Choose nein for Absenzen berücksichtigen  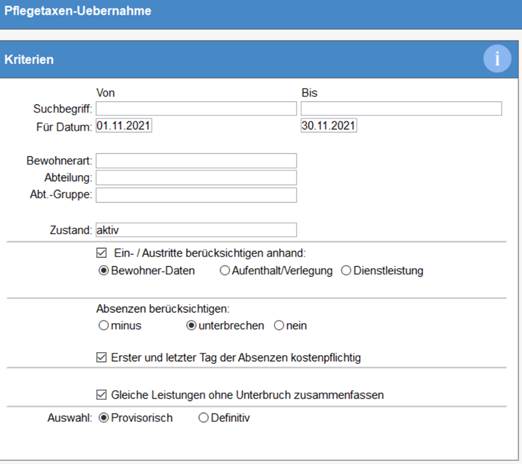(279, 325)
